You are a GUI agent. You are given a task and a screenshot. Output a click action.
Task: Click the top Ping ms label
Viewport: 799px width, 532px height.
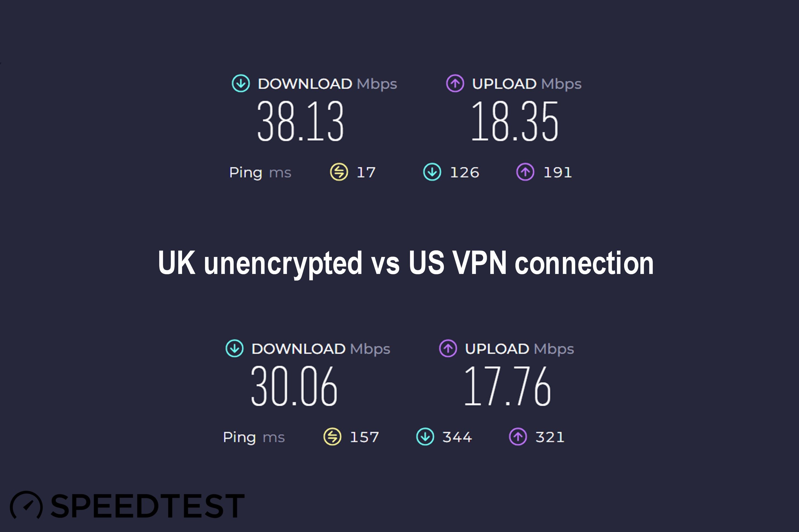click(x=260, y=173)
